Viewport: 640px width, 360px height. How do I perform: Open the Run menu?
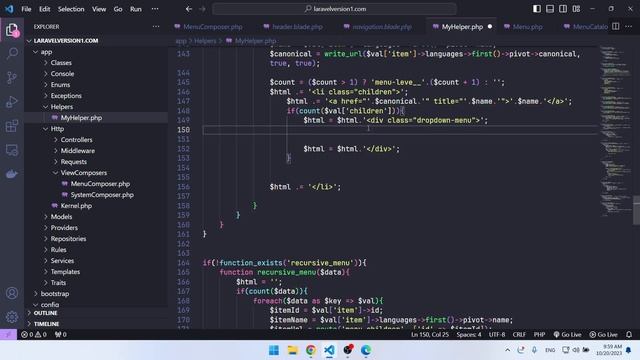click(x=136, y=9)
